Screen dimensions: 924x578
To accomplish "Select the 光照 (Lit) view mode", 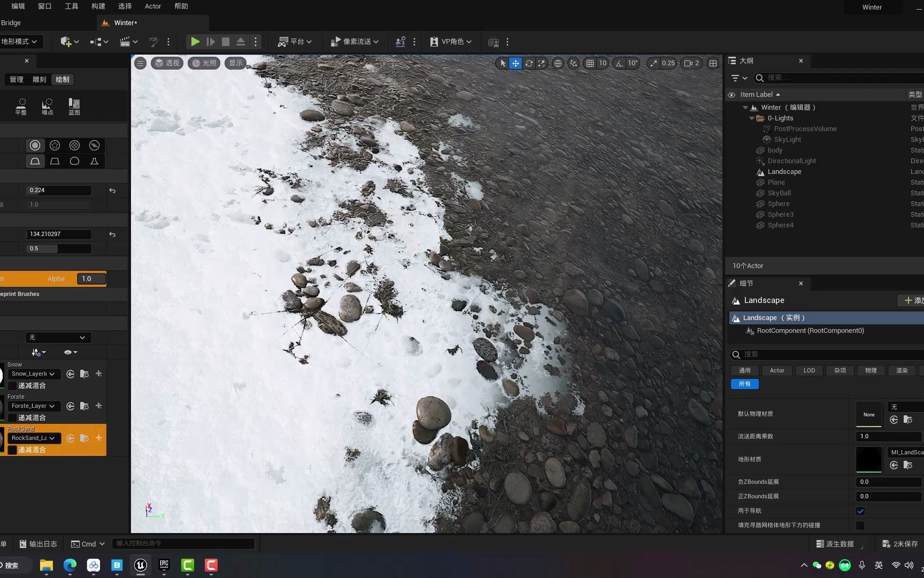I will coord(203,63).
